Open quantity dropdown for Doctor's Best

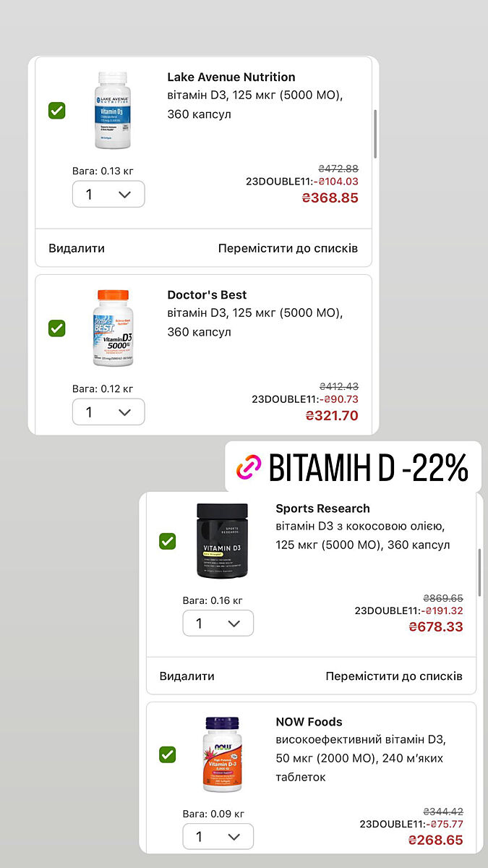[108, 412]
